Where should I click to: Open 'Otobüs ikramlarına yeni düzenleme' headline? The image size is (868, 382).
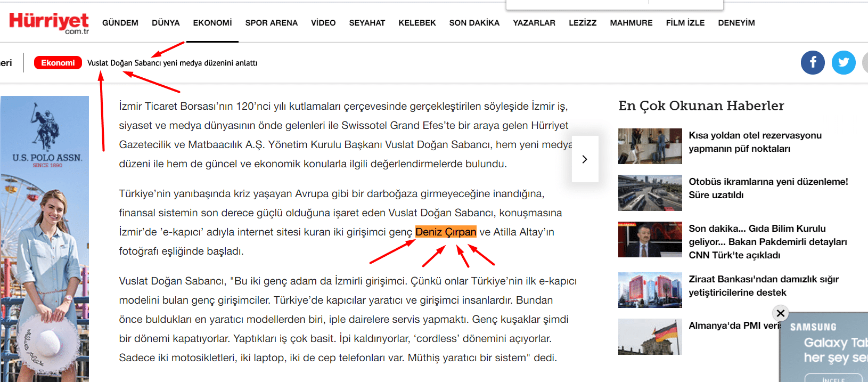coord(768,188)
